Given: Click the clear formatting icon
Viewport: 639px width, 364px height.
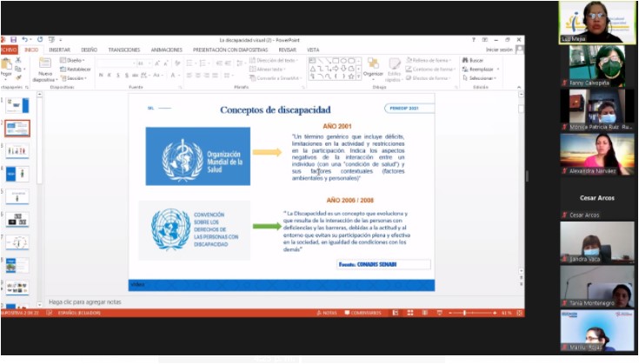Looking at the screenshot, I should (177, 63).
